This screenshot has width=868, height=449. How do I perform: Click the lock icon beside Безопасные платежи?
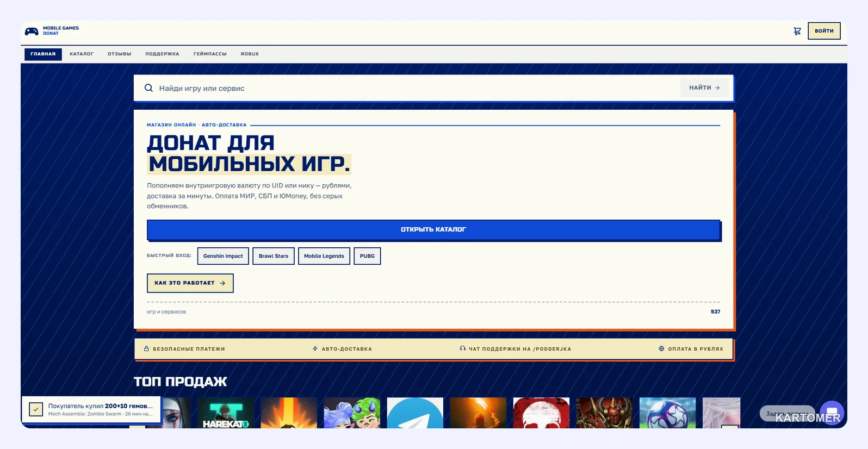coord(146,349)
